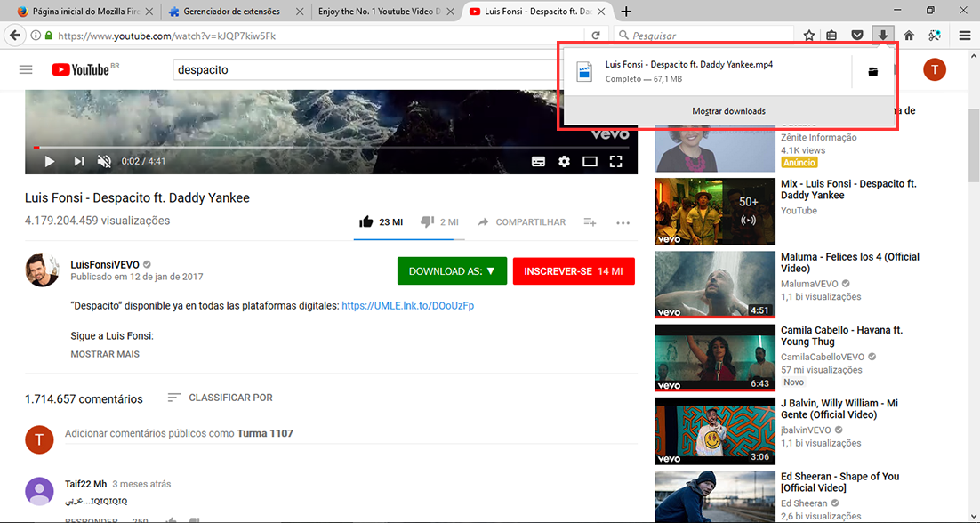Switch to the Gerenciador de extensões tab
980x523 pixels.
(235, 12)
